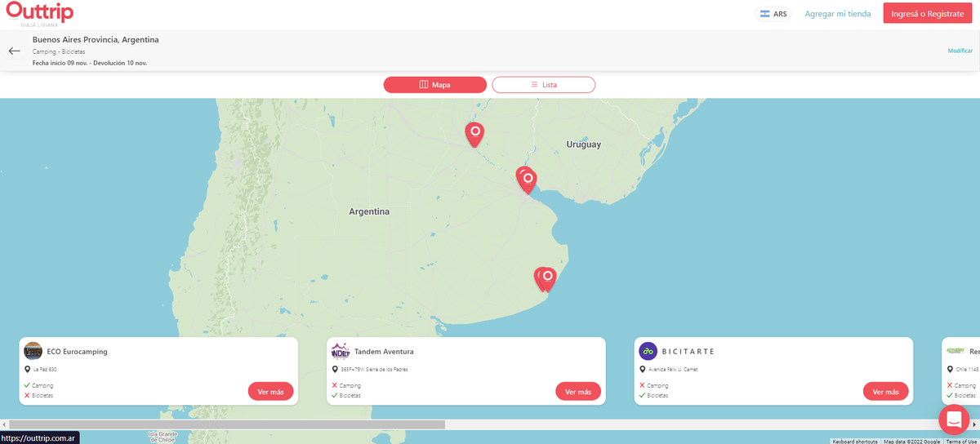Click Ver más on Tandem Aventura card
Screen dimensions: 980x444
(x=577, y=392)
